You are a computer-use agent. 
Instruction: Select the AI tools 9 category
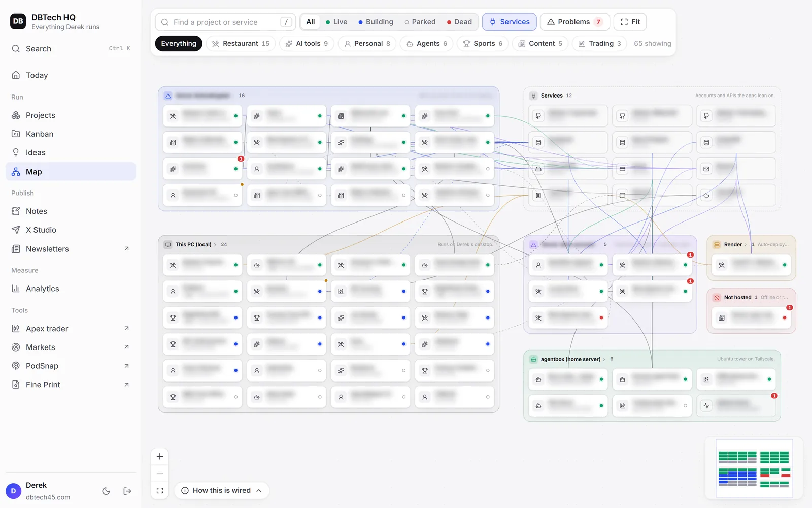point(307,44)
